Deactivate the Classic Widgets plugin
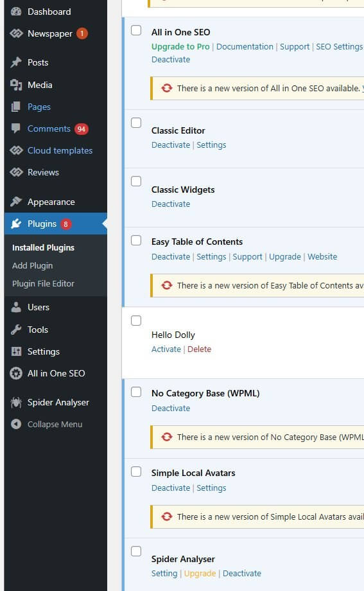The image size is (364, 591). (171, 204)
